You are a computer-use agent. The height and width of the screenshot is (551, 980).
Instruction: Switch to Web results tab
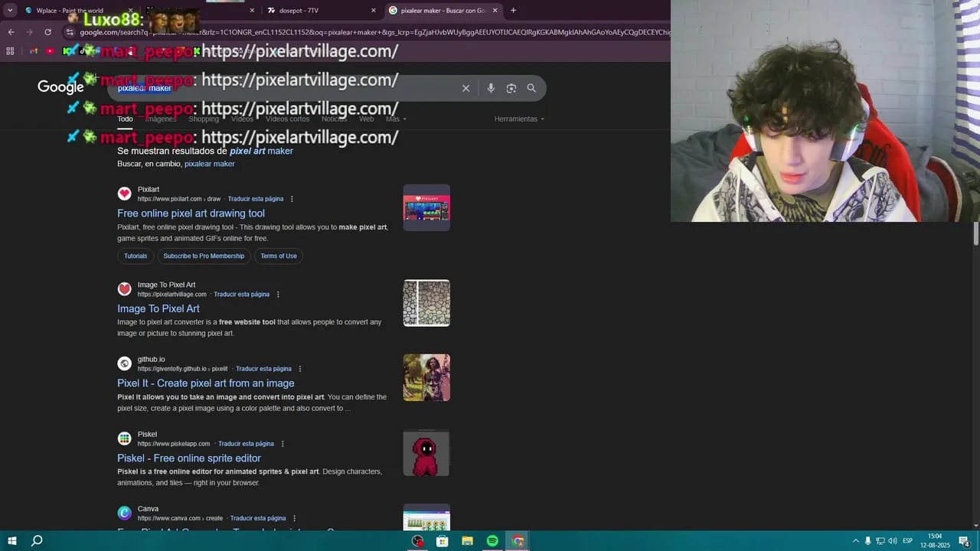pyautogui.click(x=367, y=119)
